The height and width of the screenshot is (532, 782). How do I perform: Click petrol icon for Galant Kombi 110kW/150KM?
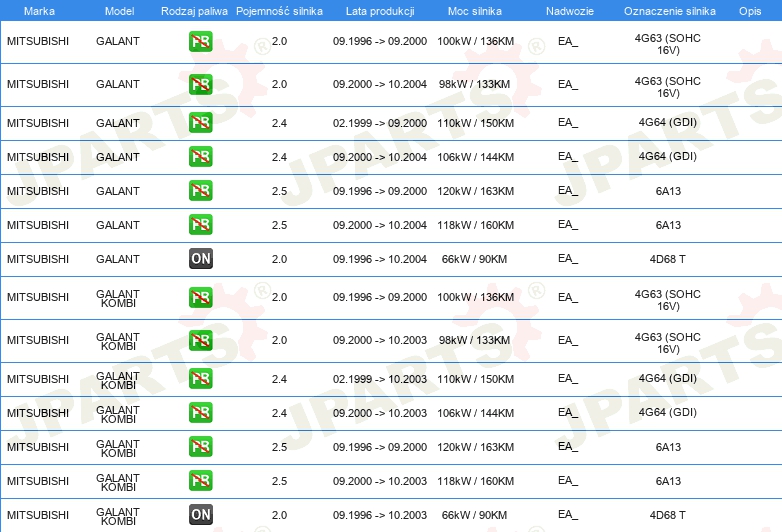[200, 378]
